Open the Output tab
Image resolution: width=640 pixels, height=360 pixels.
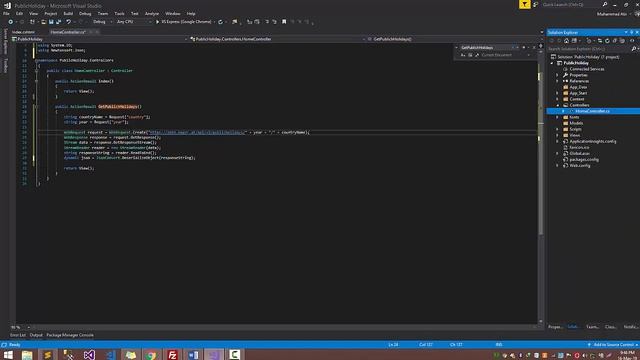[36, 335]
